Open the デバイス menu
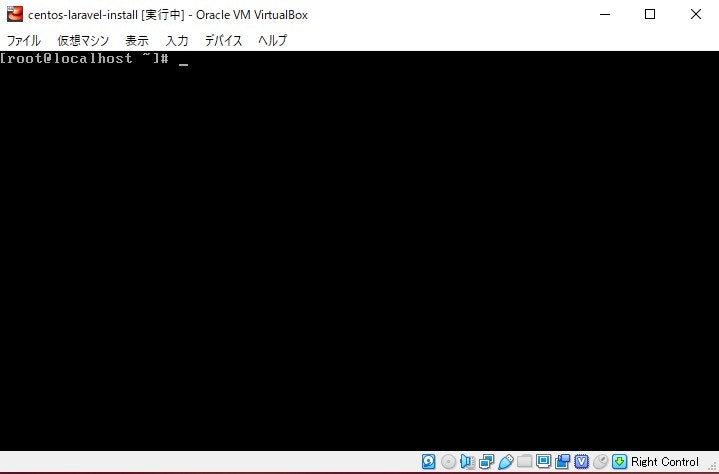Viewport: 719px width, 474px height. tap(223, 40)
